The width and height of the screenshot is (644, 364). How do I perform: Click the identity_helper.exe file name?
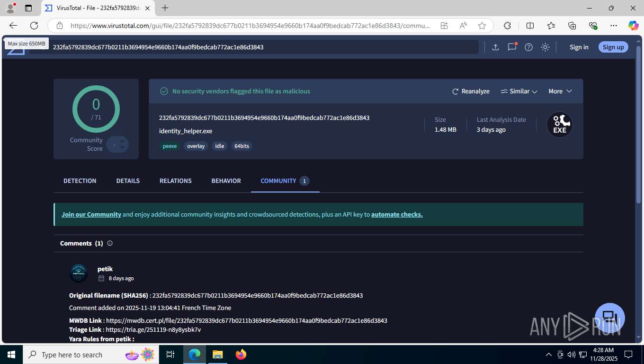186,131
